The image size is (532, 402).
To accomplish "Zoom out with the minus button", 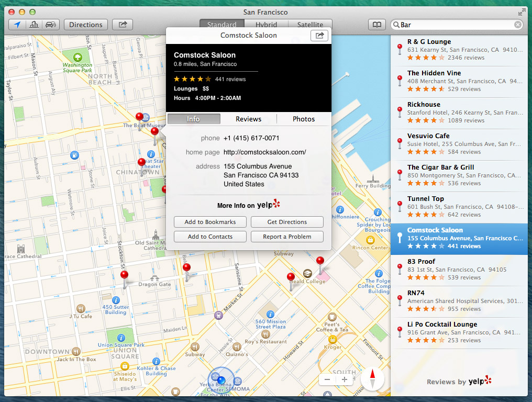I will point(327,379).
